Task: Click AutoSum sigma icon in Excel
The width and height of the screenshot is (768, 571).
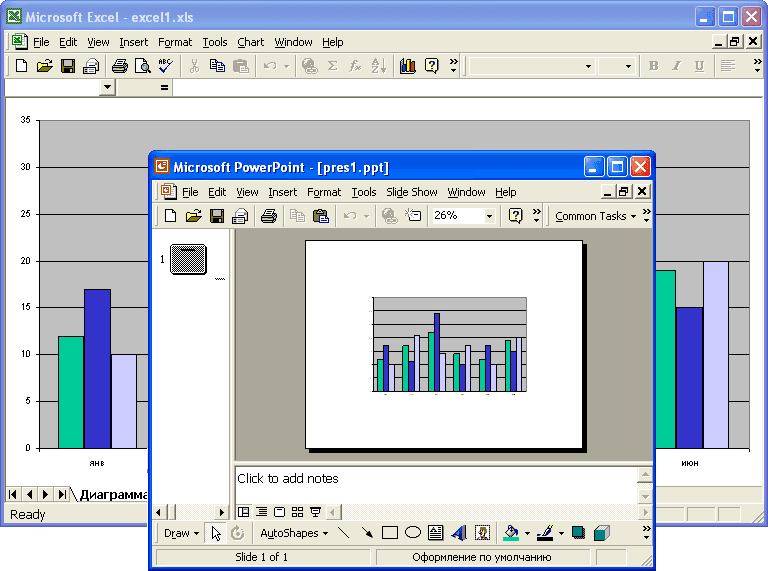Action: point(333,66)
